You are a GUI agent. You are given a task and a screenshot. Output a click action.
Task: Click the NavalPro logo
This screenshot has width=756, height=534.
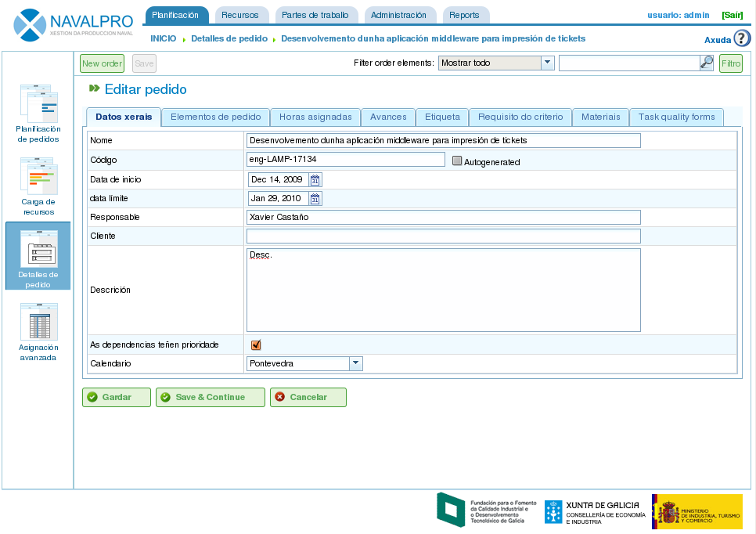pos(74,24)
